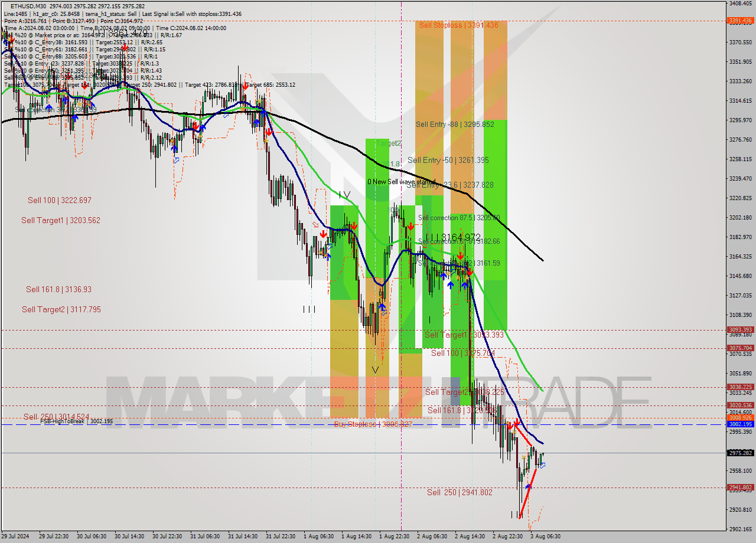The width and height of the screenshot is (756, 543).
Task: Click the '1 Aug 22:30' time axis label
Action: click(x=393, y=537)
